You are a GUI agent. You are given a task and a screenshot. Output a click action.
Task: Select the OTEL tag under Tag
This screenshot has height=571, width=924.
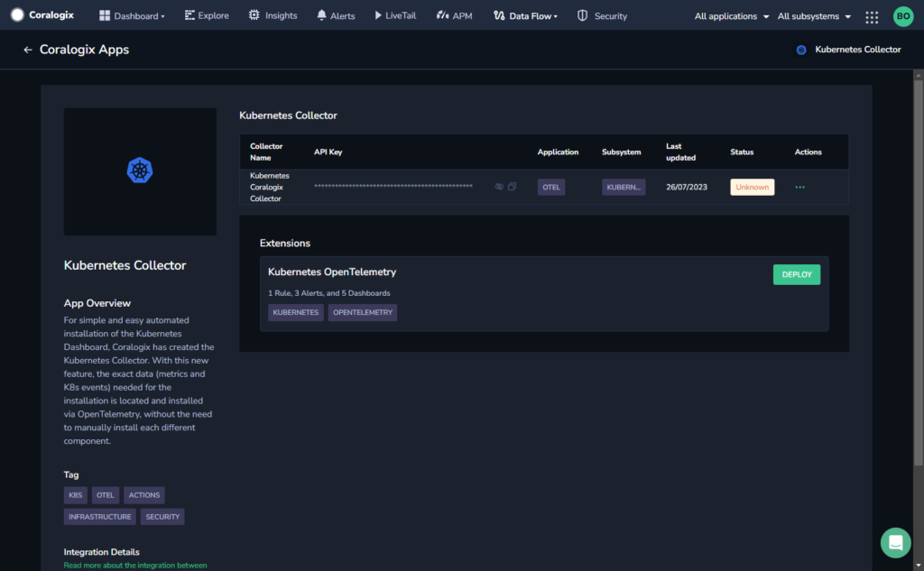(x=106, y=495)
